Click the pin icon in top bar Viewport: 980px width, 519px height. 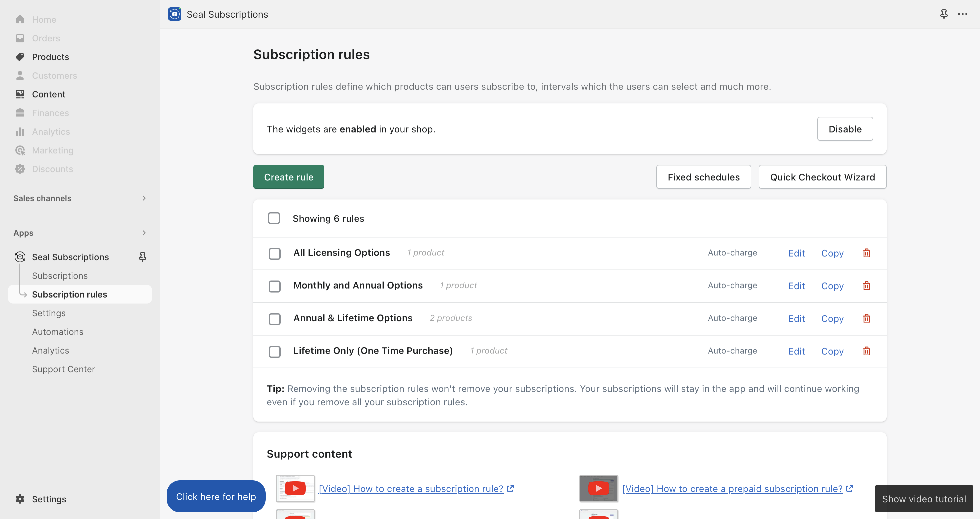[943, 14]
